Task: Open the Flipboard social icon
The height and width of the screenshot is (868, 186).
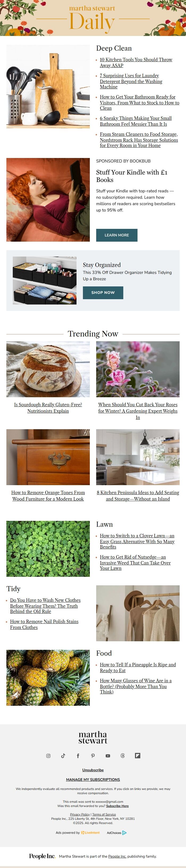Action: (138, 756)
